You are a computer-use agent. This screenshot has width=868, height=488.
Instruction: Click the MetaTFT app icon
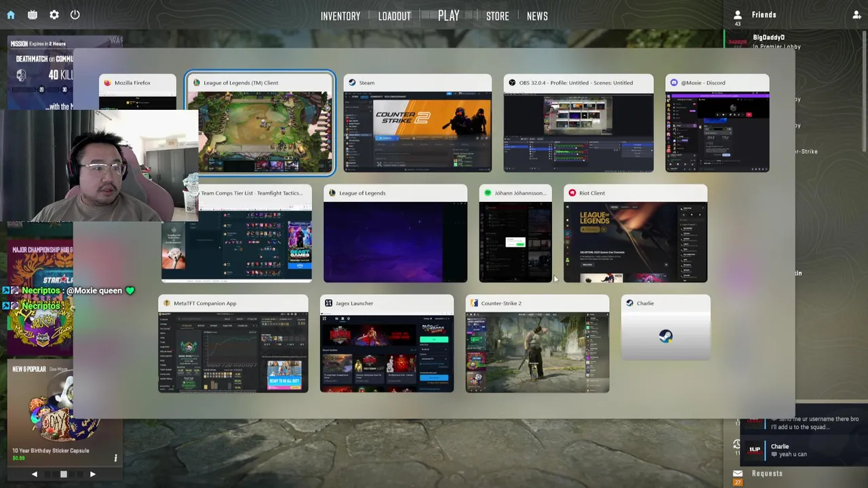coord(167,303)
